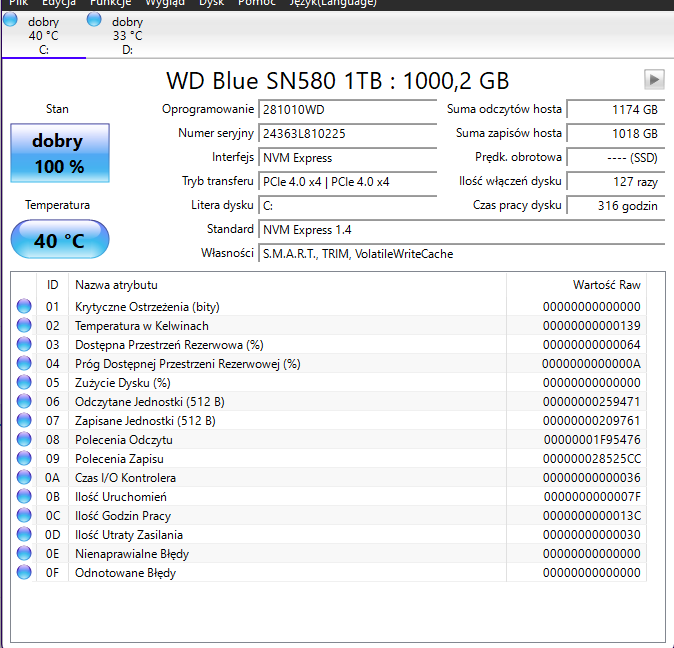This screenshot has width=674, height=648.
Task: Click status orb for Polecenia Zapisu row
Action: (x=24, y=459)
